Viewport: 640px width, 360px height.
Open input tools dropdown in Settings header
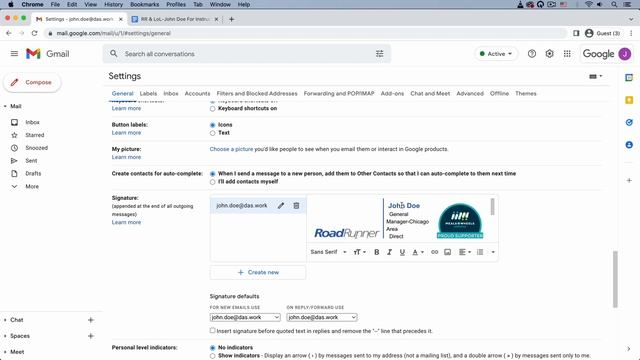point(596,76)
